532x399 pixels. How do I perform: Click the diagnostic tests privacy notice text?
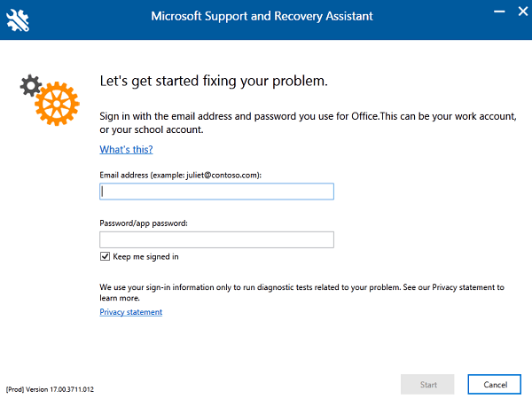point(302,292)
